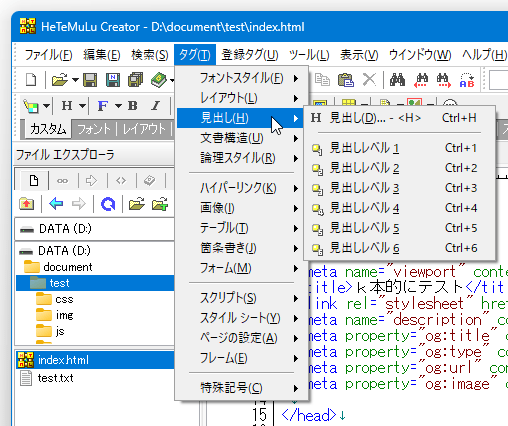
Task: Open the DATA (D:) drive combo box
Action: pyautogui.click(x=95, y=229)
